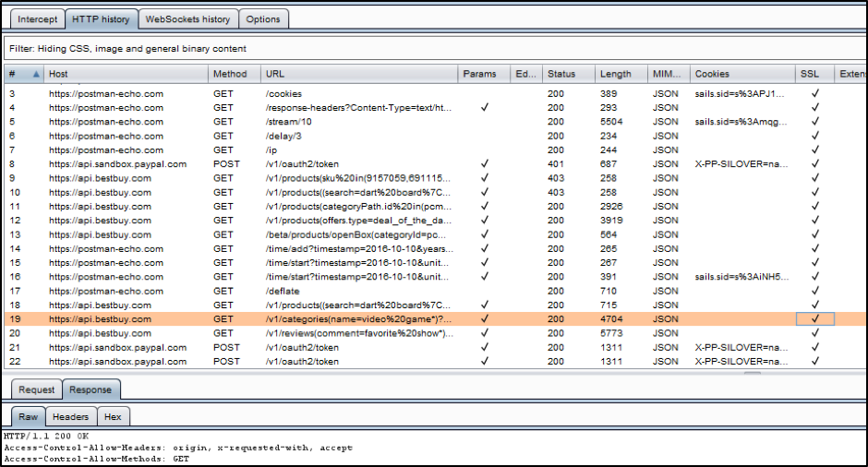868x467 pixels.
Task: Switch to the WebSockets history tab
Action: point(189,19)
